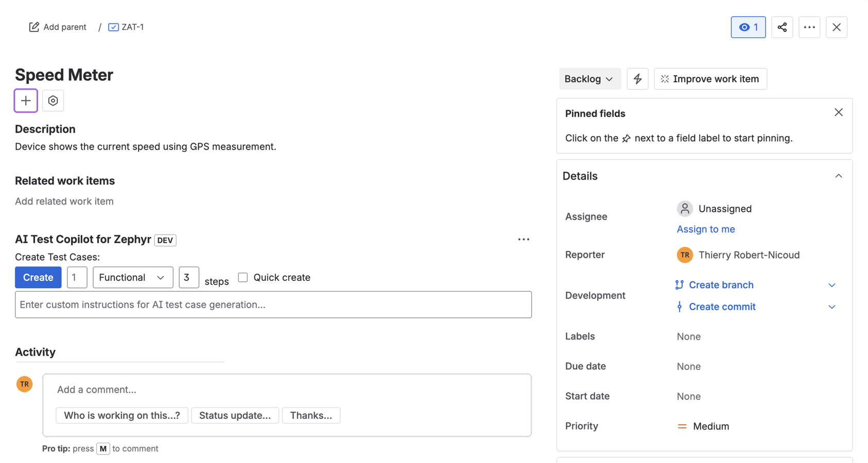Open the Backlog status dropdown
Viewport: 868px width, 463px height.
click(x=589, y=79)
